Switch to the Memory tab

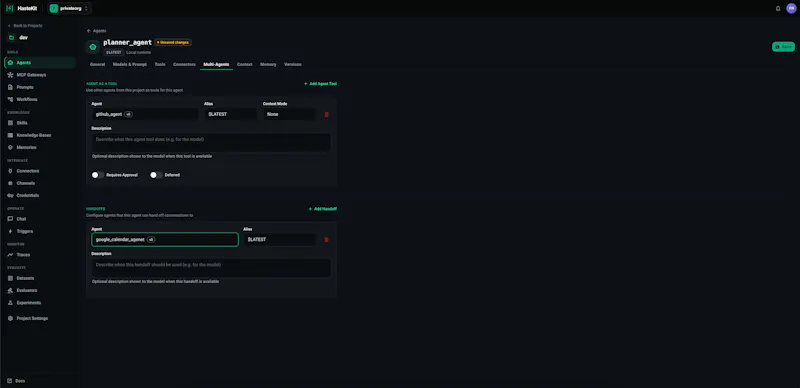pos(268,64)
